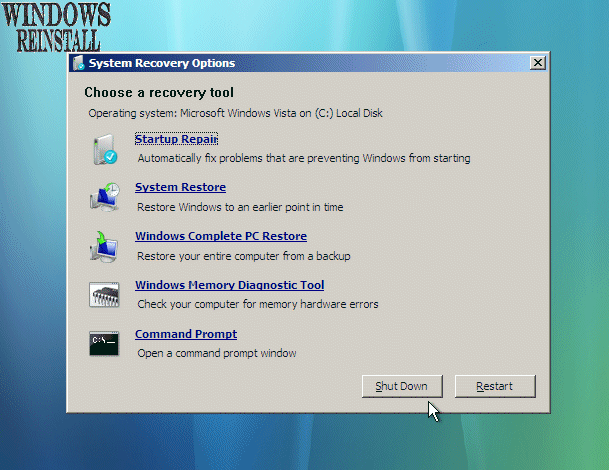Screen dimensions: 609x470
Task: Click the Command Prompt console icon
Action: pos(104,343)
